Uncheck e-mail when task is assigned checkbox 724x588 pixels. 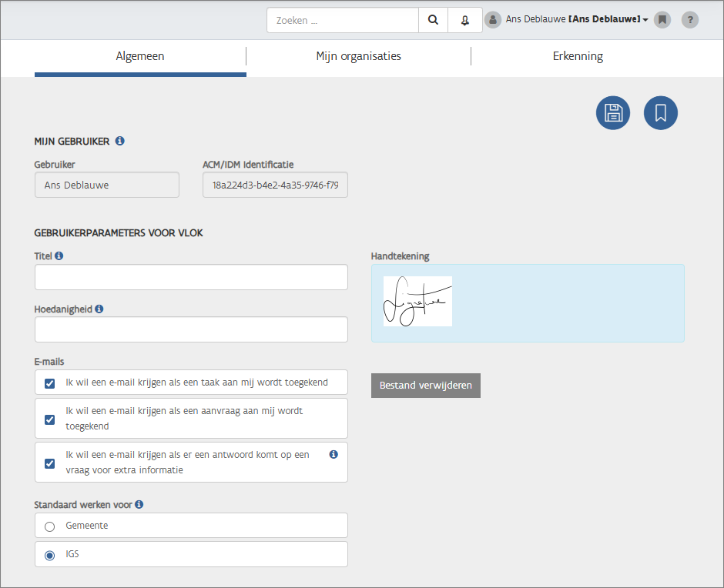[50, 383]
